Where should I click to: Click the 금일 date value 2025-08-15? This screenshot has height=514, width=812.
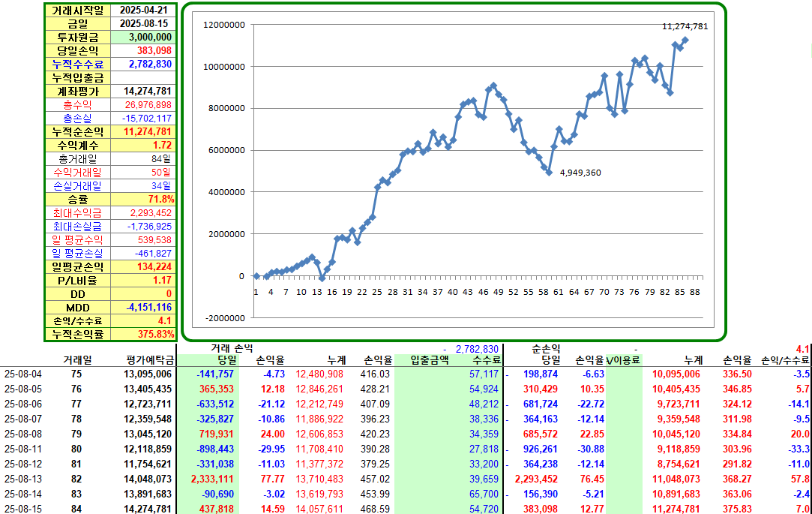point(143,24)
